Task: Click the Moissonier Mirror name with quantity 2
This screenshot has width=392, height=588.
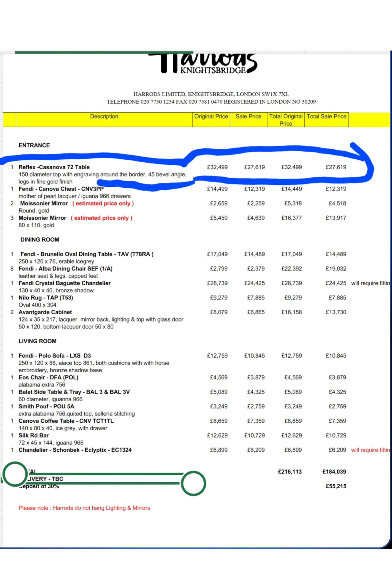Action: (x=44, y=203)
